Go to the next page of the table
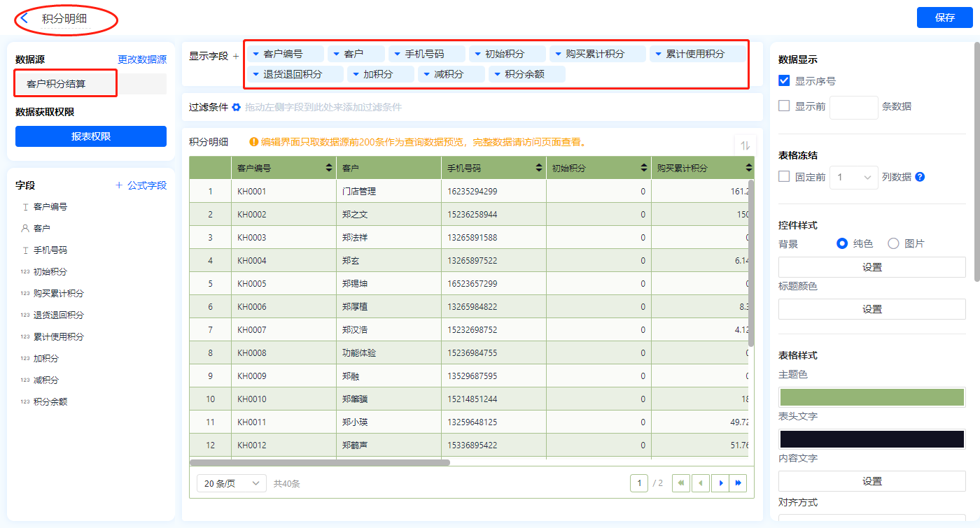This screenshot has width=980, height=528. 720,483
